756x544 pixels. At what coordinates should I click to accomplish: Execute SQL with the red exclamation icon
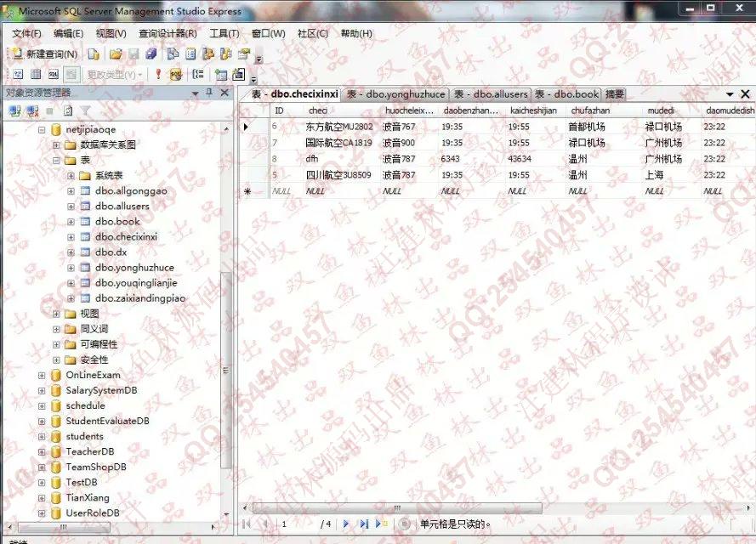click(158, 74)
